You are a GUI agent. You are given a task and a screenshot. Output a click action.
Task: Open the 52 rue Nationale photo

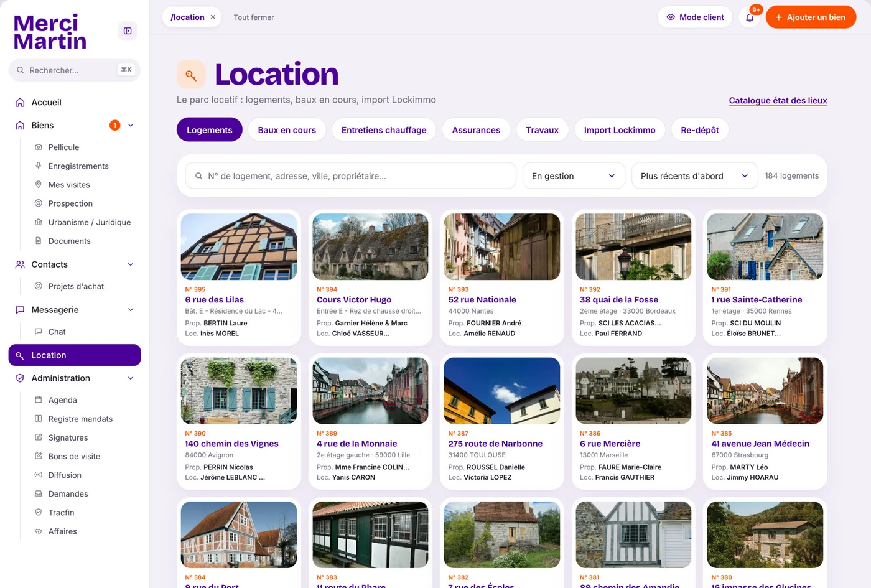(x=502, y=247)
